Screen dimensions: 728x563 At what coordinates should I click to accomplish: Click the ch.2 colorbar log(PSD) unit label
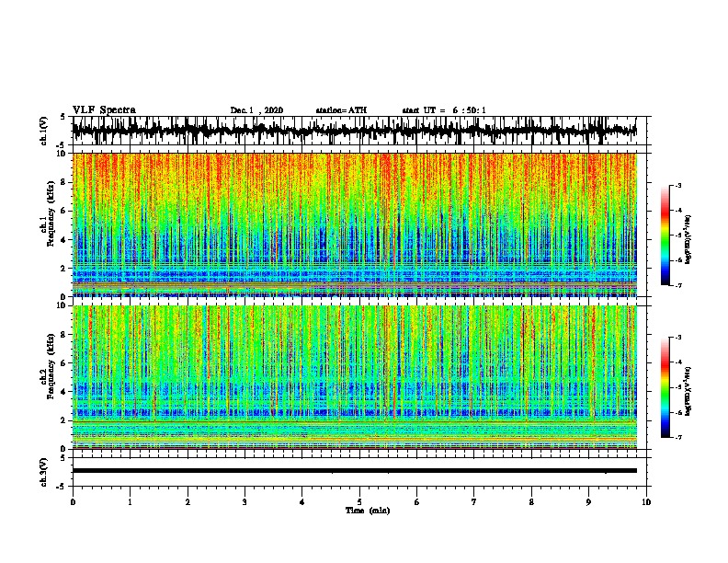(688, 391)
